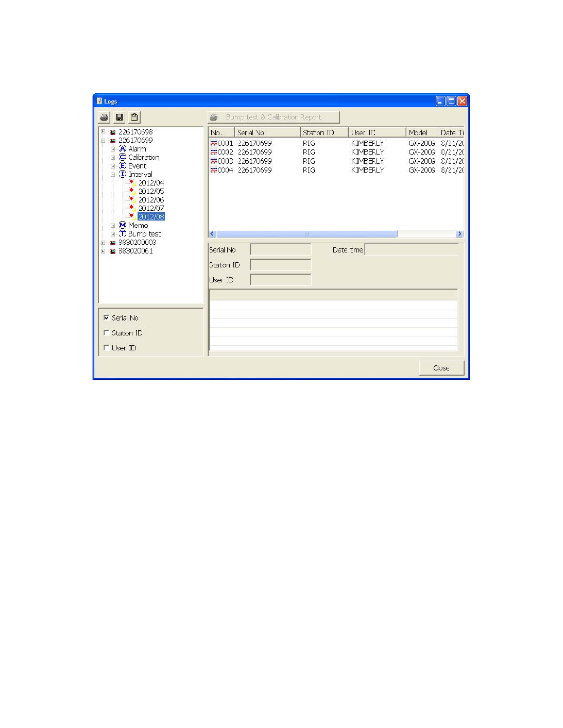Click the User ID text field
The width and height of the screenshot is (563, 728).
pos(281,280)
